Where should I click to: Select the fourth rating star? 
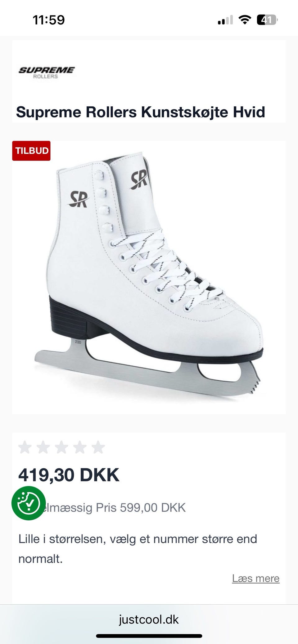80,447
